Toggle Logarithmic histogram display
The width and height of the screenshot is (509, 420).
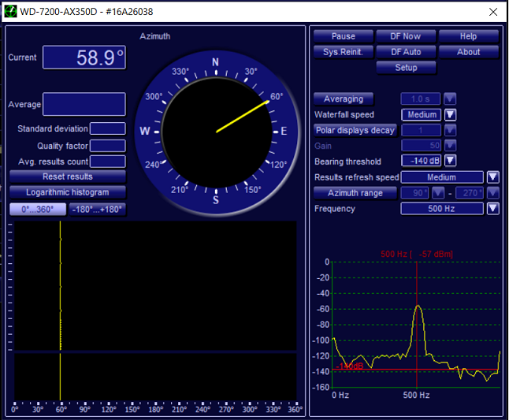(67, 192)
